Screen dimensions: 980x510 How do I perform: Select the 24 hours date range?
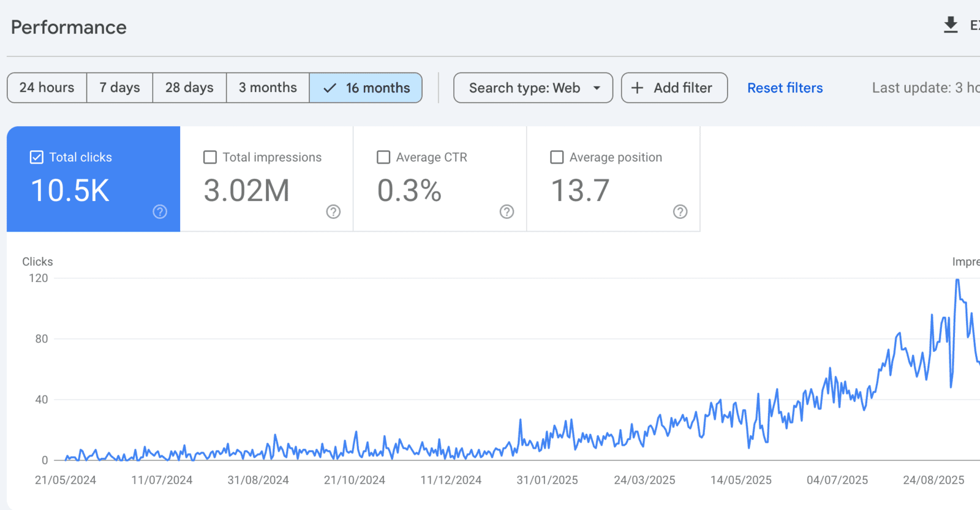point(47,88)
